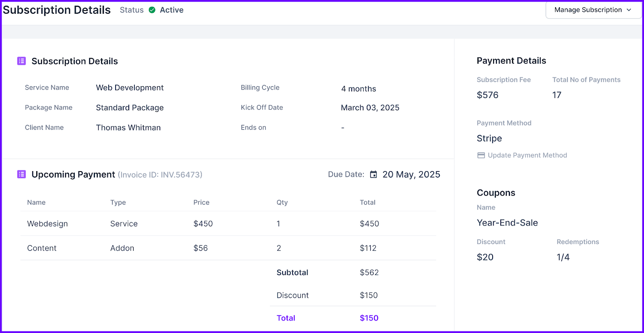This screenshot has width=644, height=333.
Task: Click the calendar icon beside Due Date
Action: [x=374, y=174]
